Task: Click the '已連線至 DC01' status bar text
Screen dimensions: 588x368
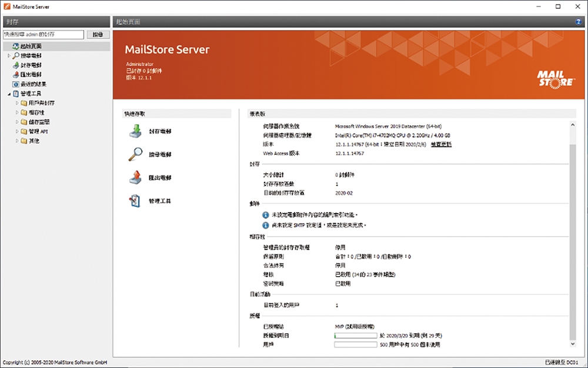Action: coord(562,362)
